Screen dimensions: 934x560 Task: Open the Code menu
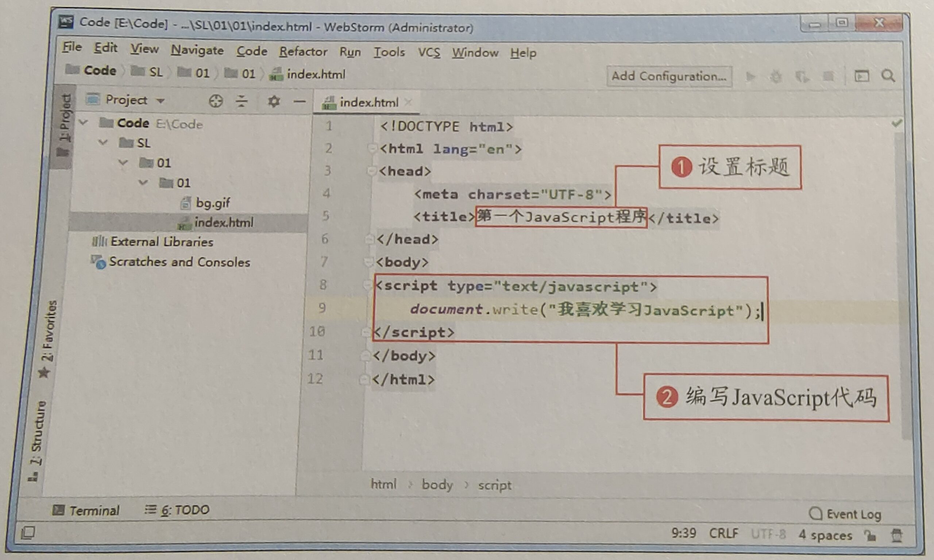click(x=252, y=51)
